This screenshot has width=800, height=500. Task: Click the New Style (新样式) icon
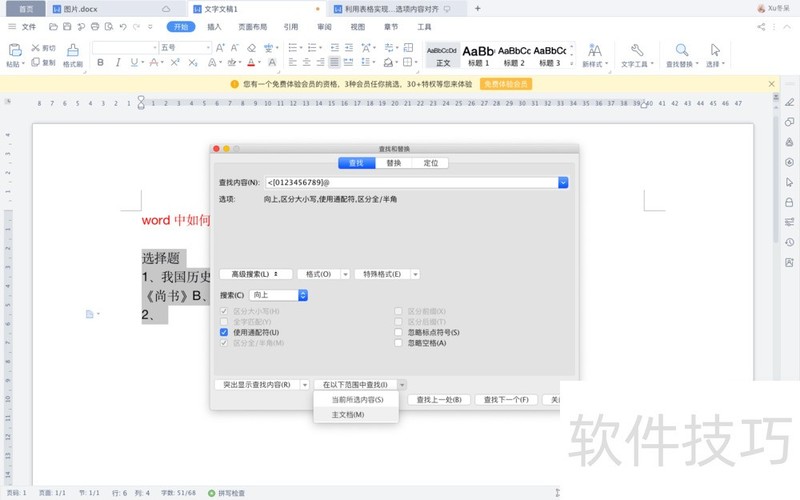[594, 50]
